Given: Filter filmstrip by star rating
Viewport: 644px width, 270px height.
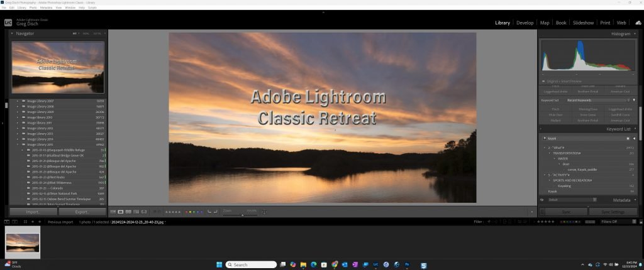Looking at the screenshot, I should pyautogui.click(x=545, y=222).
